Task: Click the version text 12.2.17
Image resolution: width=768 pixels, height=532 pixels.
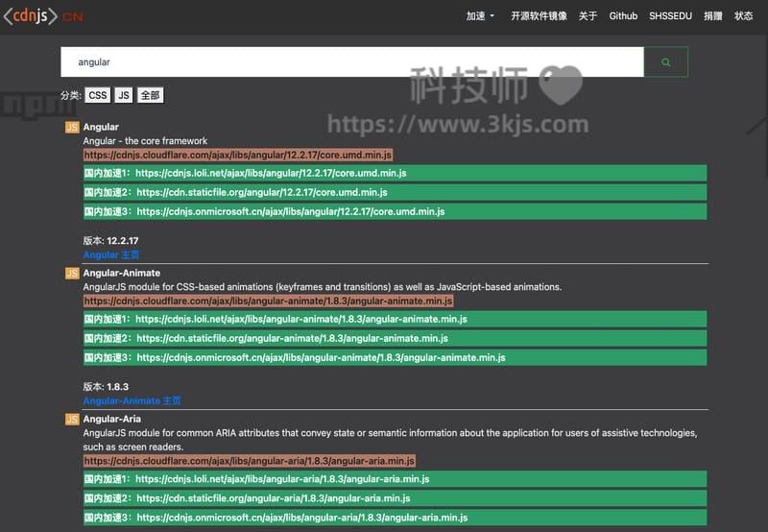Action: tap(123, 240)
